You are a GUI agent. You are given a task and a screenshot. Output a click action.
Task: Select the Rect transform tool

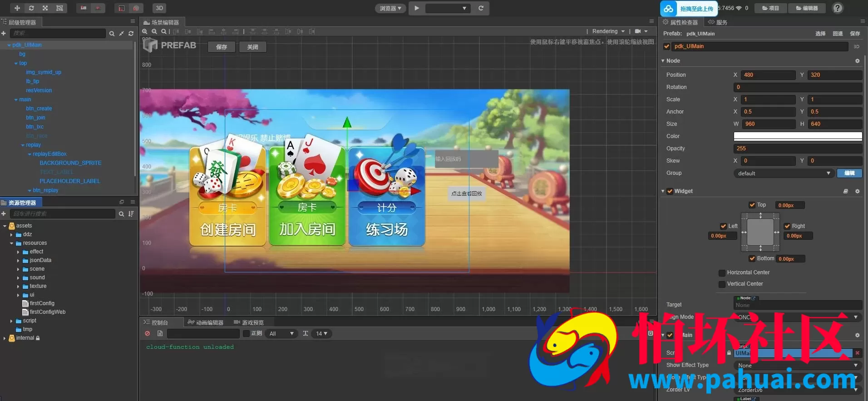(59, 8)
